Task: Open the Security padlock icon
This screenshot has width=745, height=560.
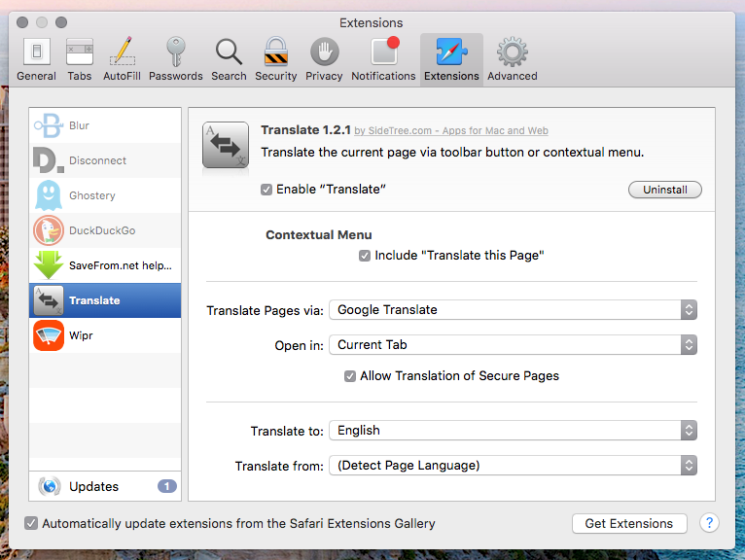Action: point(276,52)
